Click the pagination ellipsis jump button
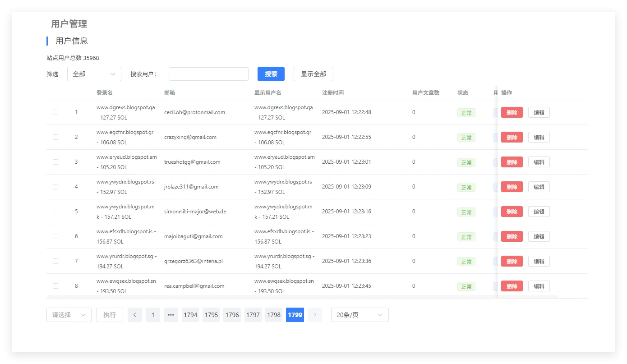 tap(171, 315)
